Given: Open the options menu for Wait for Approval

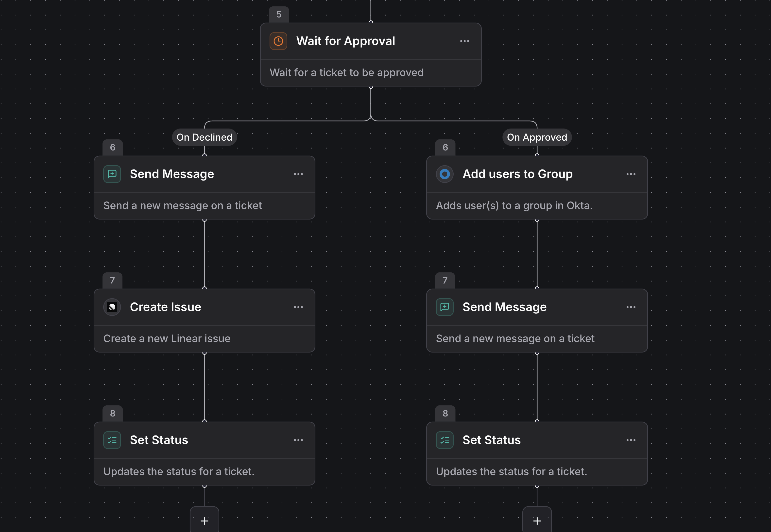Looking at the screenshot, I should 464,41.
